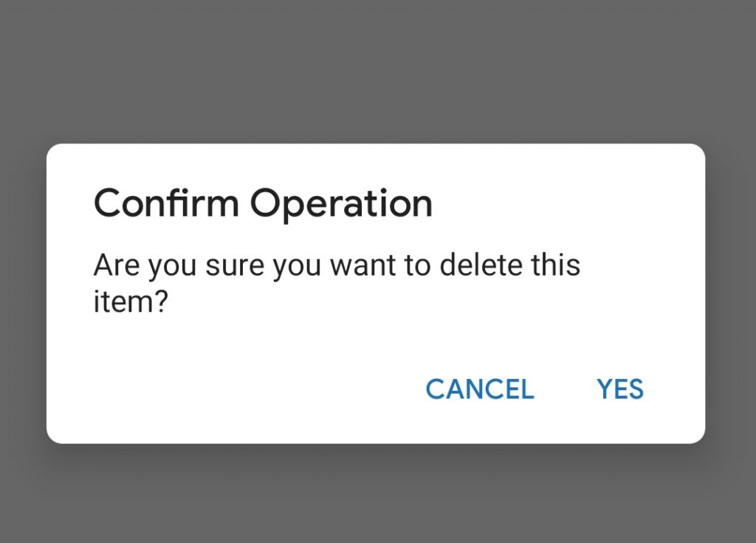The width and height of the screenshot is (756, 543).
Task: Click the YES button to confirm deletion
Action: tap(620, 389)
